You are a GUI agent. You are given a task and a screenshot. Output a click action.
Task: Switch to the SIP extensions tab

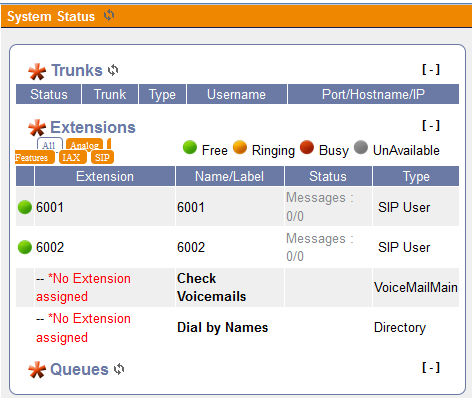coord(102,157)
